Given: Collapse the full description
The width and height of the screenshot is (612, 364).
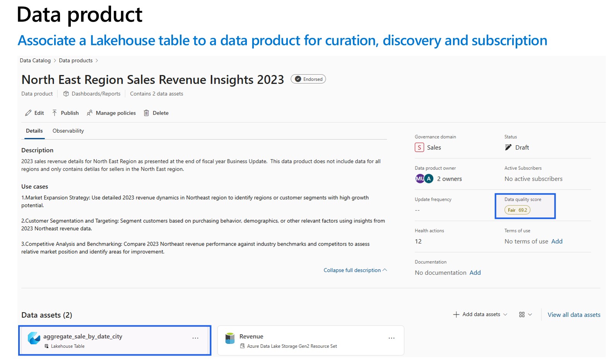Looking at the screenshot, I should (355, 270).
